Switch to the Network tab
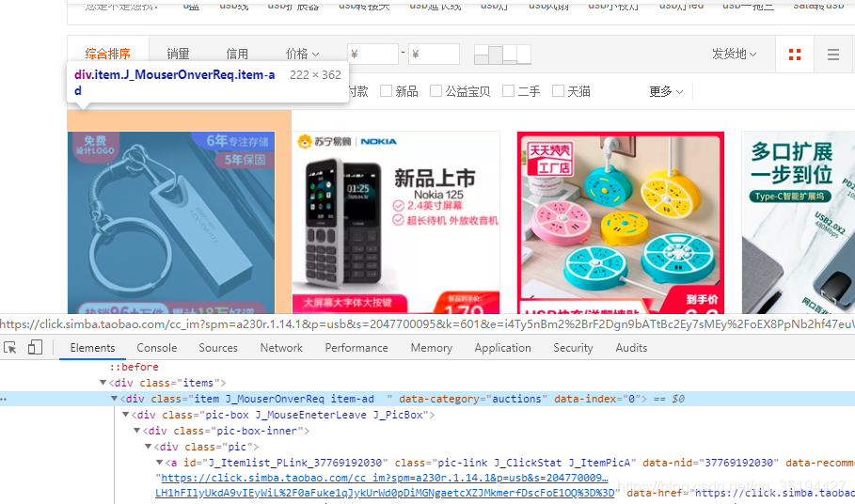 (281, 348)
